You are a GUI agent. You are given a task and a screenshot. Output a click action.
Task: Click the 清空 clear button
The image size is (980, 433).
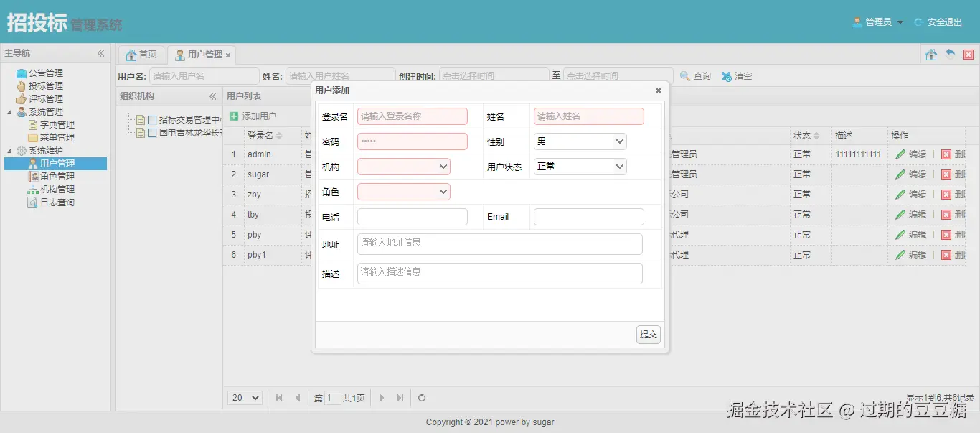(x=737, y=76)
